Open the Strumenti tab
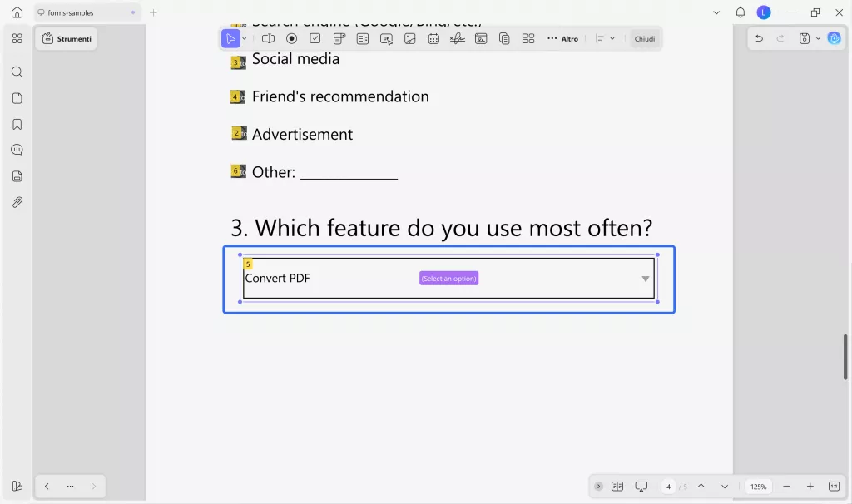 (x=66, y=38)
